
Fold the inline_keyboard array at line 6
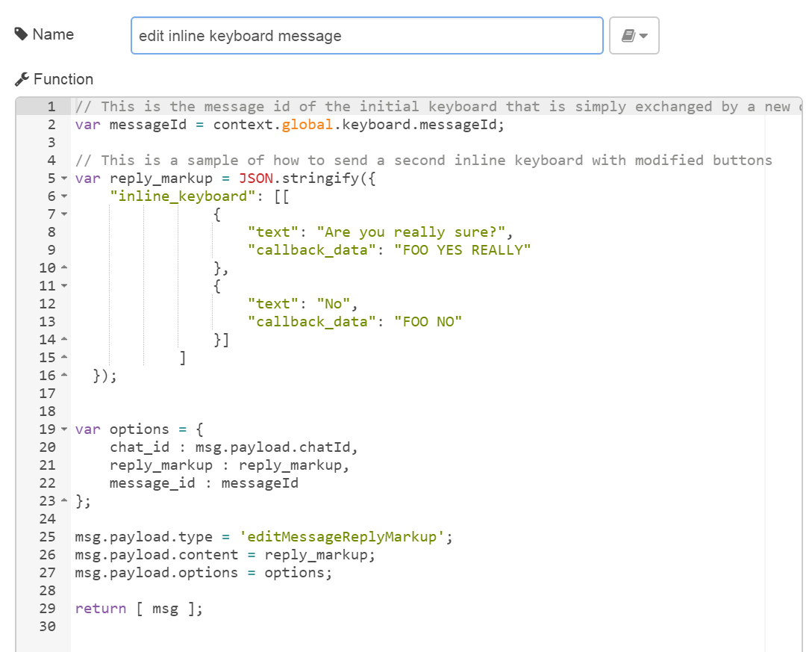coord(63,197)
